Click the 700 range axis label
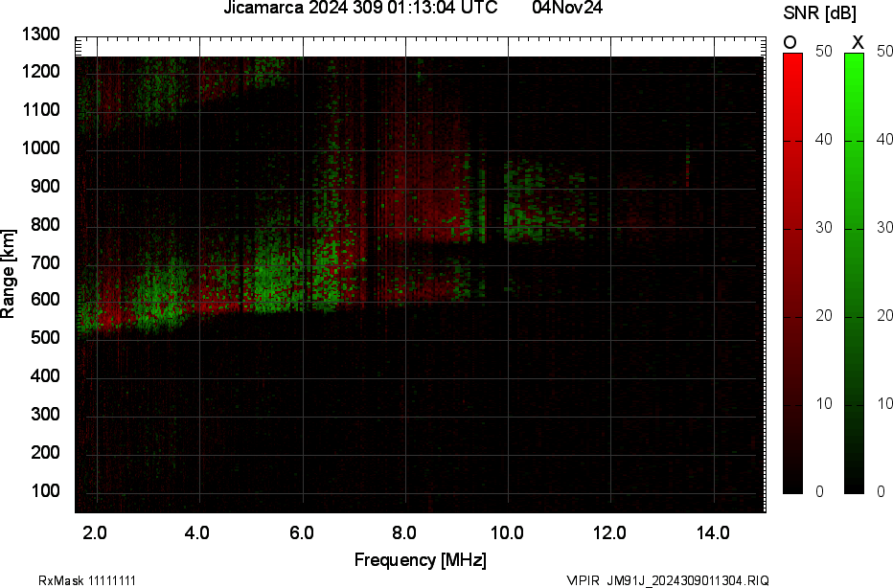The image size is (893, 588). point(45,262)
